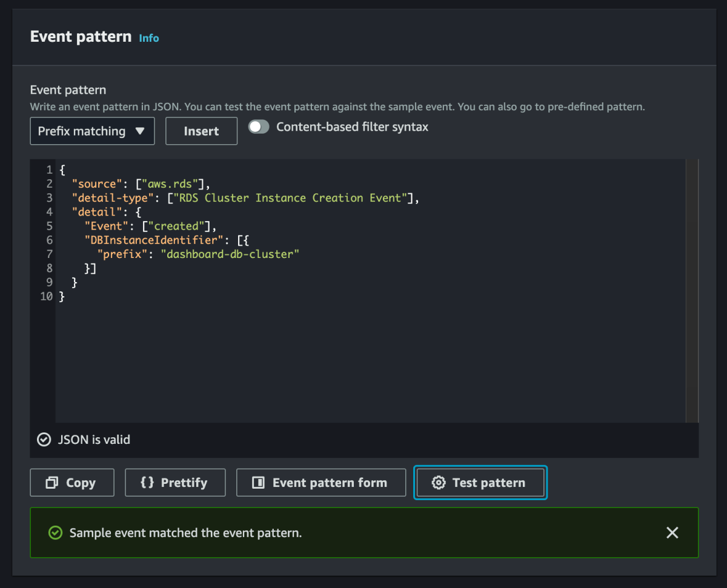Click the green check icon in success banner
The height and width of the screenshot is (588, 727).
click(55, 533)
